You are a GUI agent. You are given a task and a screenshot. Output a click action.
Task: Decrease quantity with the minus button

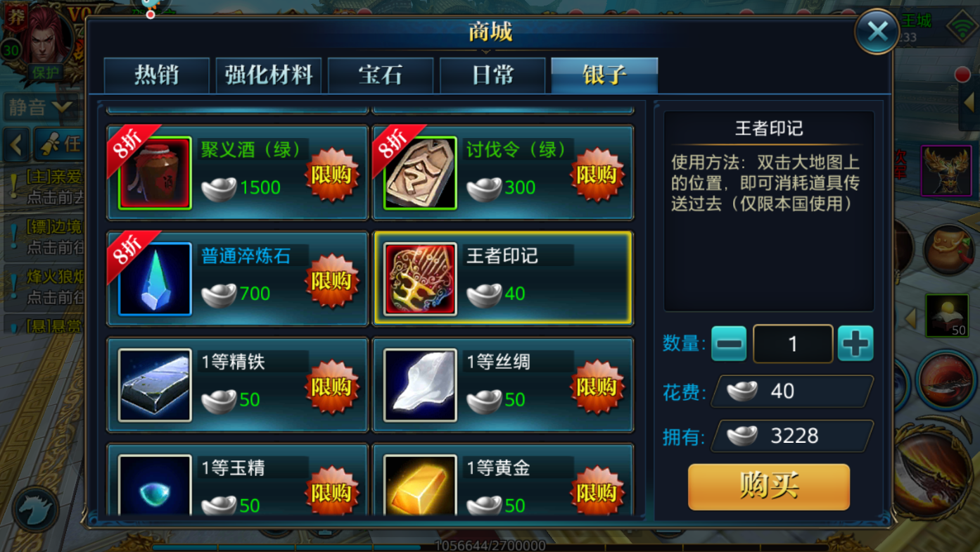[729, 344]
